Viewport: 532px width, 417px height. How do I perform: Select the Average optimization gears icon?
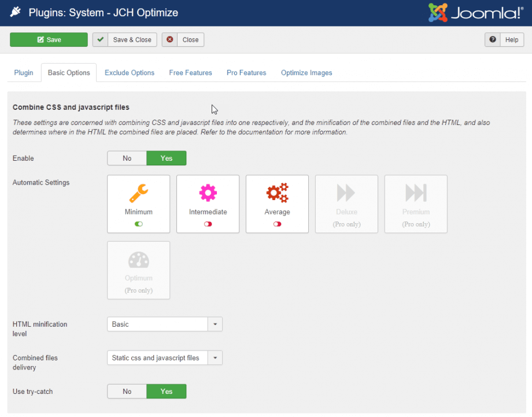277,191
